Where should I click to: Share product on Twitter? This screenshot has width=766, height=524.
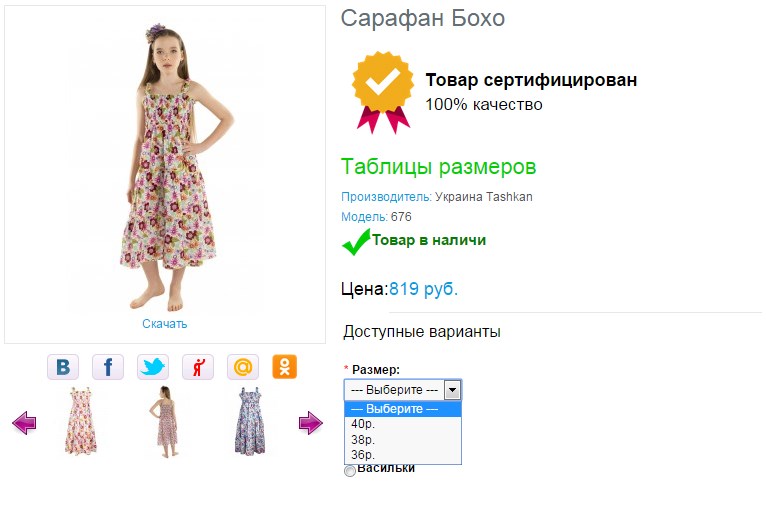pyautogui.click(x=153, y=367)
